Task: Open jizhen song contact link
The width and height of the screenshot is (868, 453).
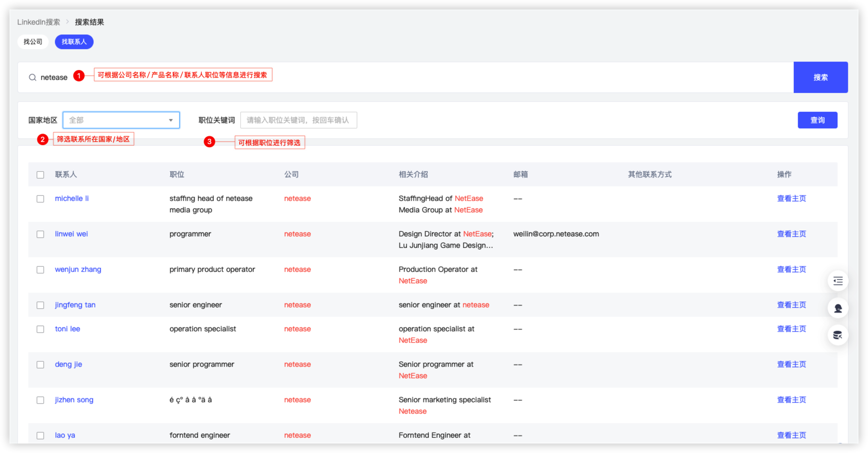Action: [x=74, y=400]
